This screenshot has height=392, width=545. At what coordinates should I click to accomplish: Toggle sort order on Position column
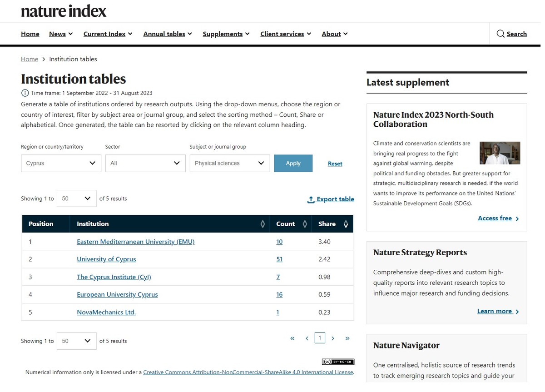pos(40,223)
